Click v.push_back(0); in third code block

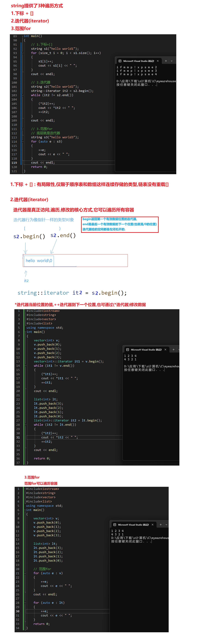(47, 523)
